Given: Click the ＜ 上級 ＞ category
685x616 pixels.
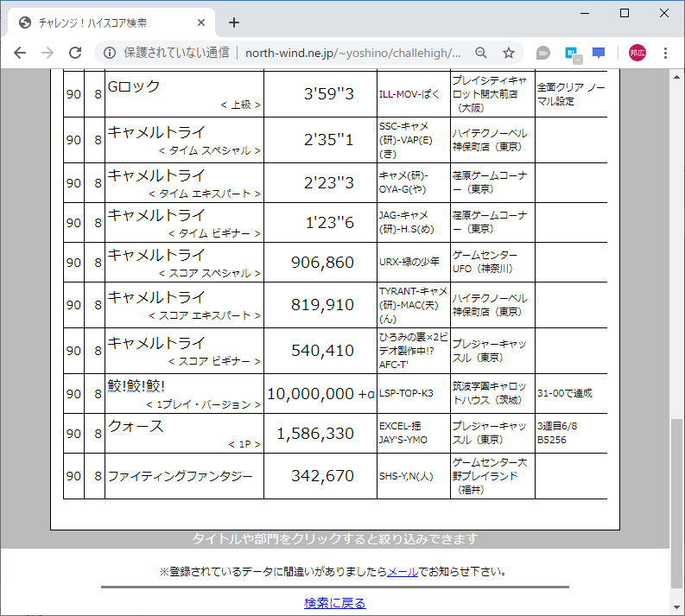Looking at the screenshot, I should click(240, 105).
